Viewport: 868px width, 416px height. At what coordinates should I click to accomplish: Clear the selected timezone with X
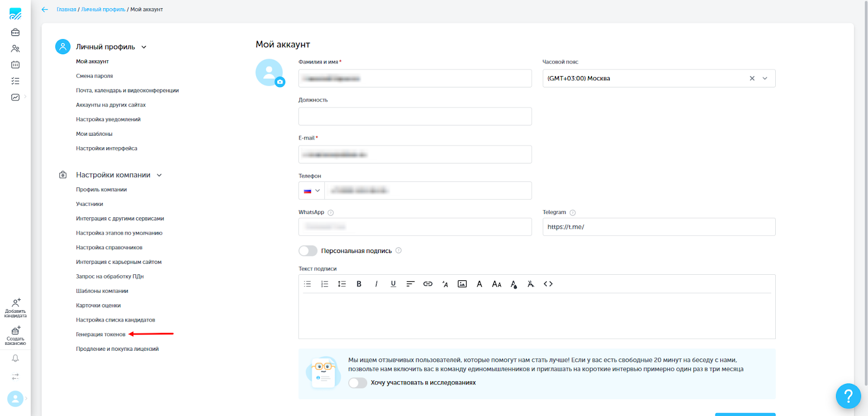(752, 79)
